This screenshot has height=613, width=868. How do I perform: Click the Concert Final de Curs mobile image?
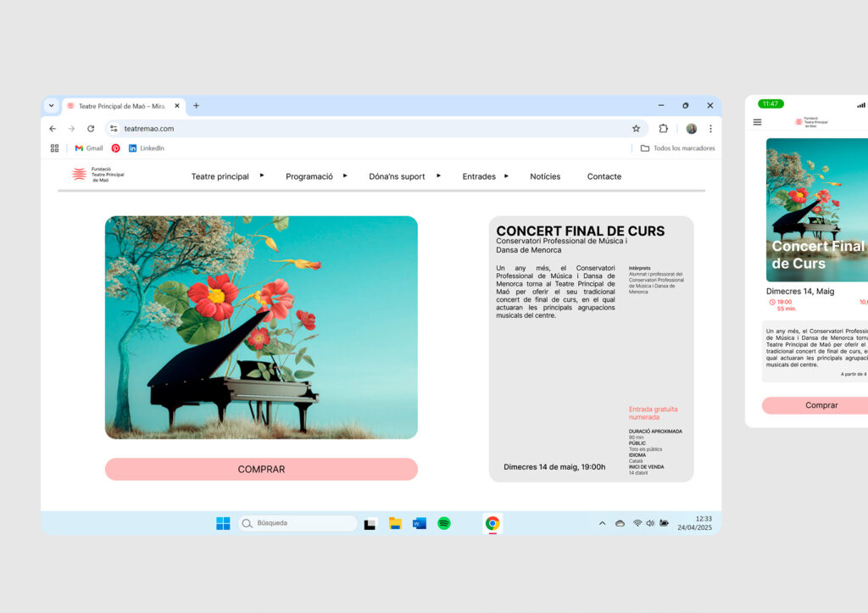tap(817, 210)
